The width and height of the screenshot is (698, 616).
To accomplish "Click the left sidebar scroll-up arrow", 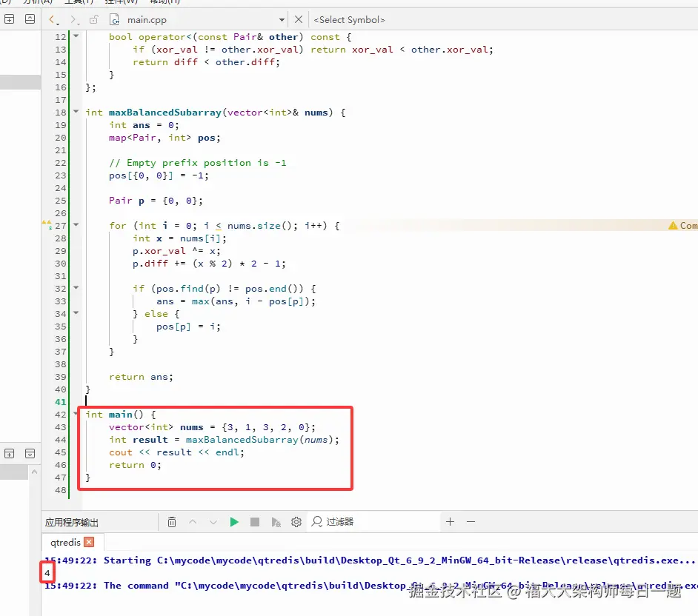I will pos(34,472).
